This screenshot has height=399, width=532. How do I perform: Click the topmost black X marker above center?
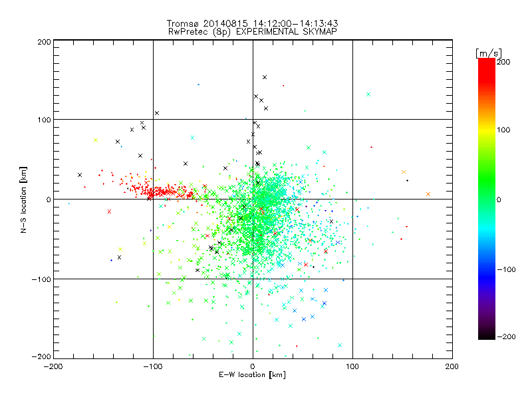tap(265, 77)
